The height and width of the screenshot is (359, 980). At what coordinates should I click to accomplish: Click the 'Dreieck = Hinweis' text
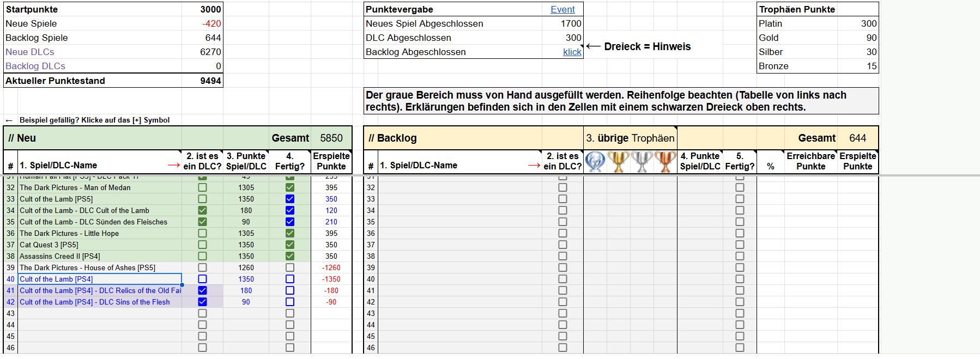[647, 46]
